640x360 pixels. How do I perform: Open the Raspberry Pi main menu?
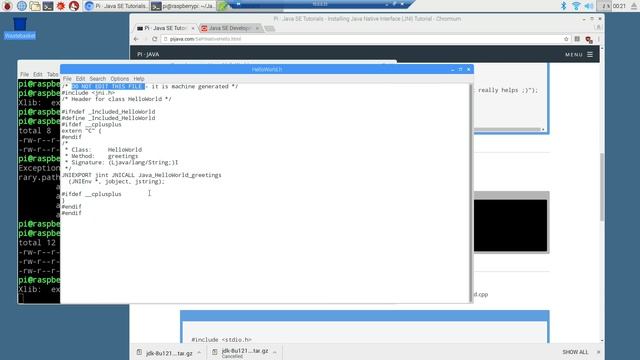[x=7, y=6]
